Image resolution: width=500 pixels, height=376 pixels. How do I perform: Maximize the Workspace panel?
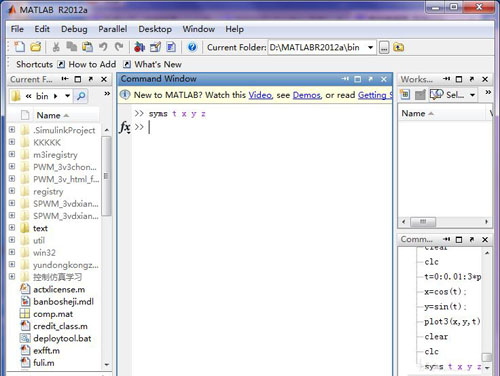(x=459, y=79)
